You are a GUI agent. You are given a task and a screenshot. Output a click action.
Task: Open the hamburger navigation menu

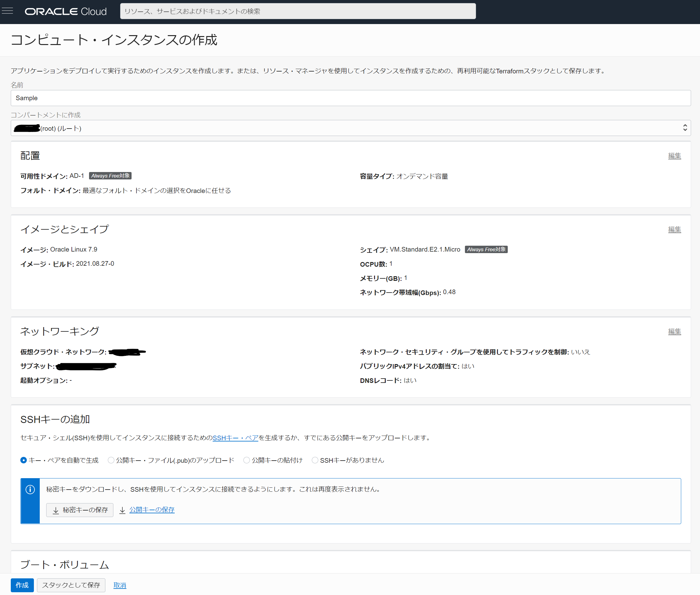tap(7, 11)
